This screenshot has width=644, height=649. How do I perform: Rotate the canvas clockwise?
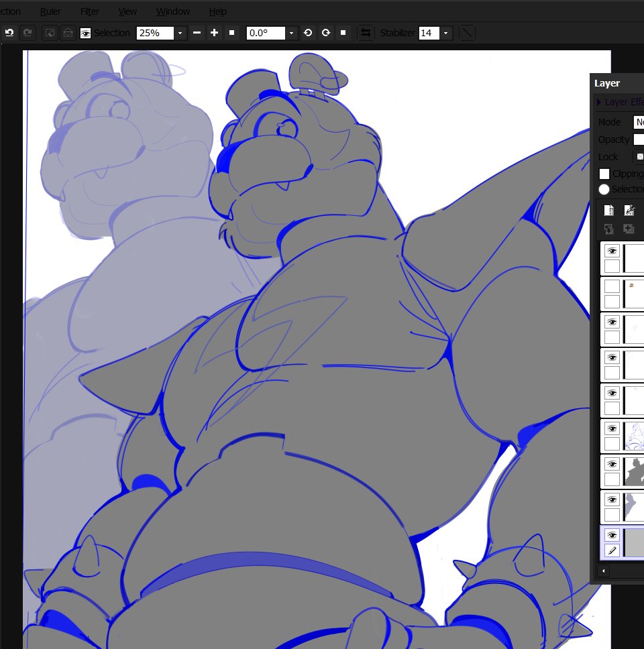point(326,33)
